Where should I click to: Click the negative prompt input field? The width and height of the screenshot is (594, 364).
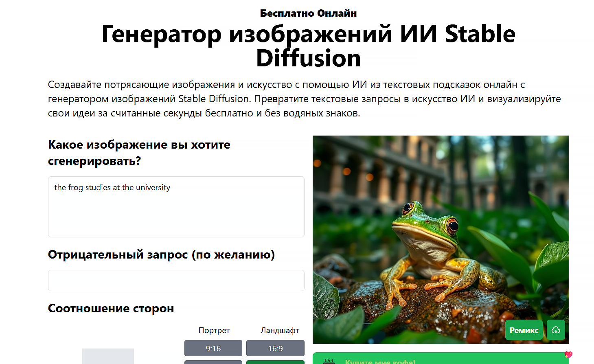point(176,281)
